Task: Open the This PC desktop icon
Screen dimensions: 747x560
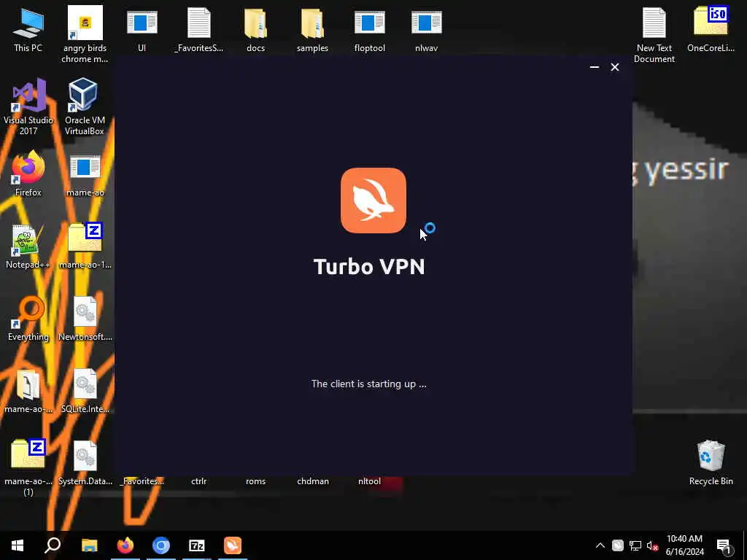Action: click(x=28, y=30)
